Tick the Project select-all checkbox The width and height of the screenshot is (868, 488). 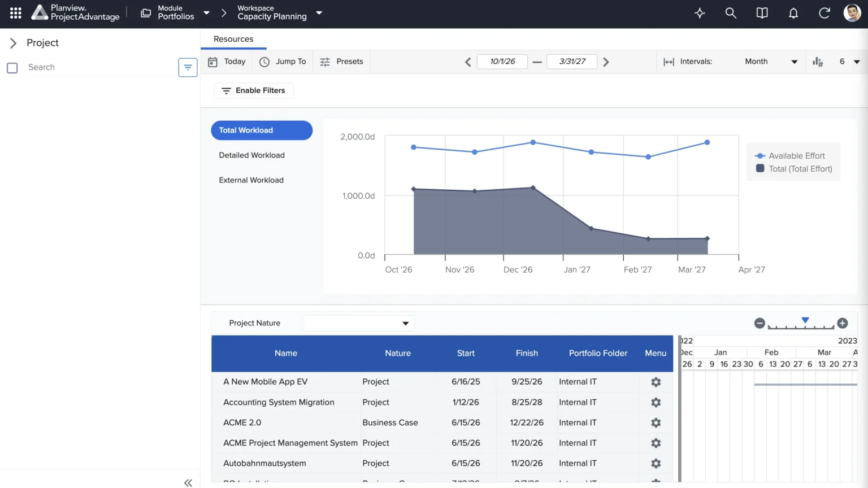(12, 68)
